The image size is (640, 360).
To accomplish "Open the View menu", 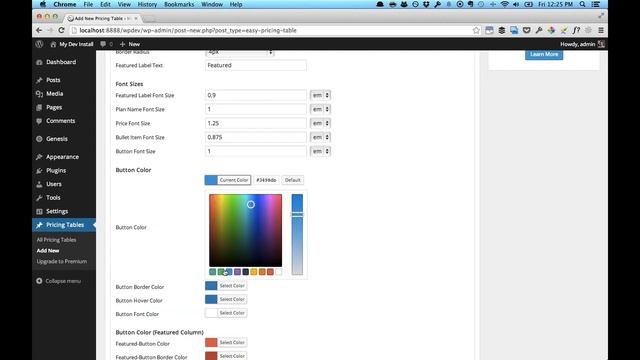I will pyautogui.click(x=124, y=4).
